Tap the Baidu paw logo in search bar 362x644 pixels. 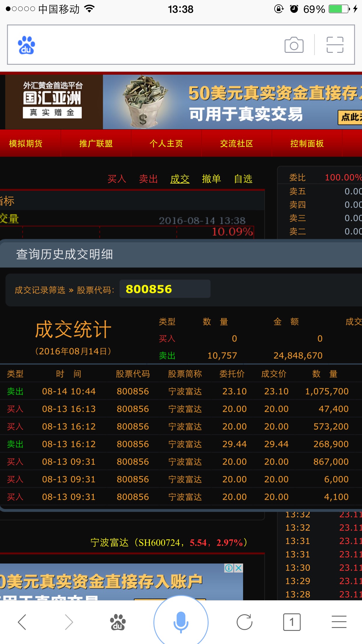26,45
